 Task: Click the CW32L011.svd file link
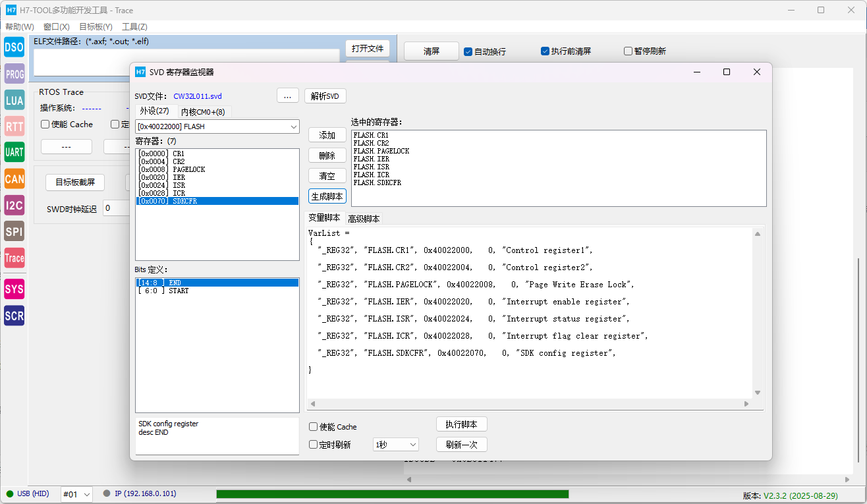198,96
